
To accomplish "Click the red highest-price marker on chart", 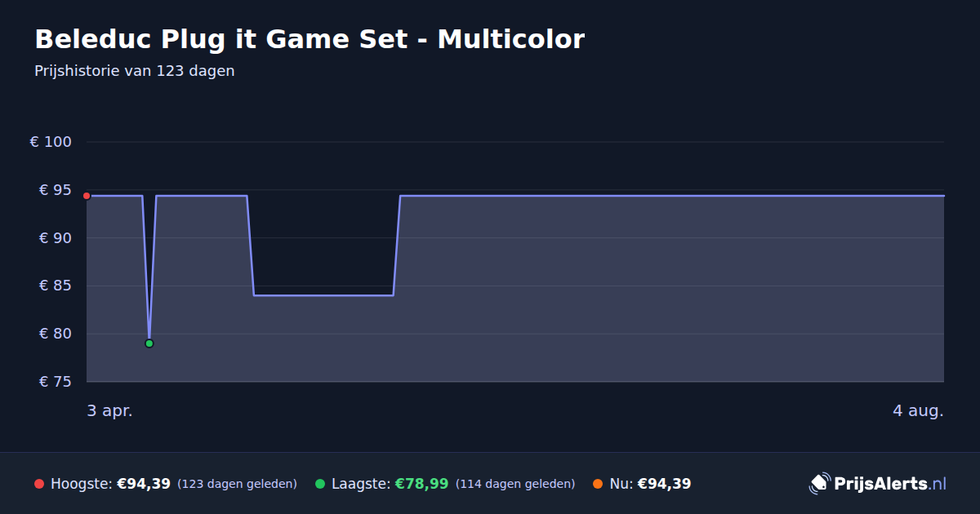I will pos(87,196).
